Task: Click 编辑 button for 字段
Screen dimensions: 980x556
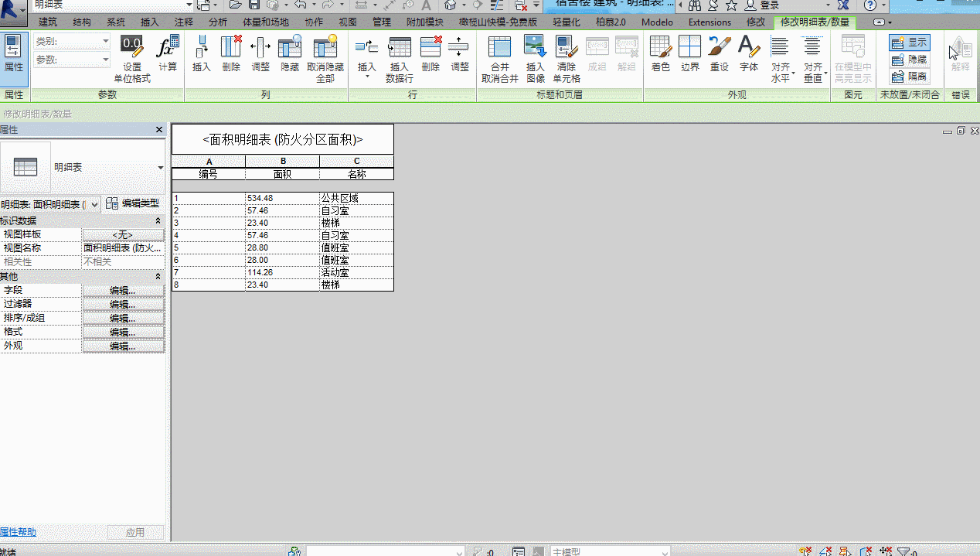Action: point(123,291)
